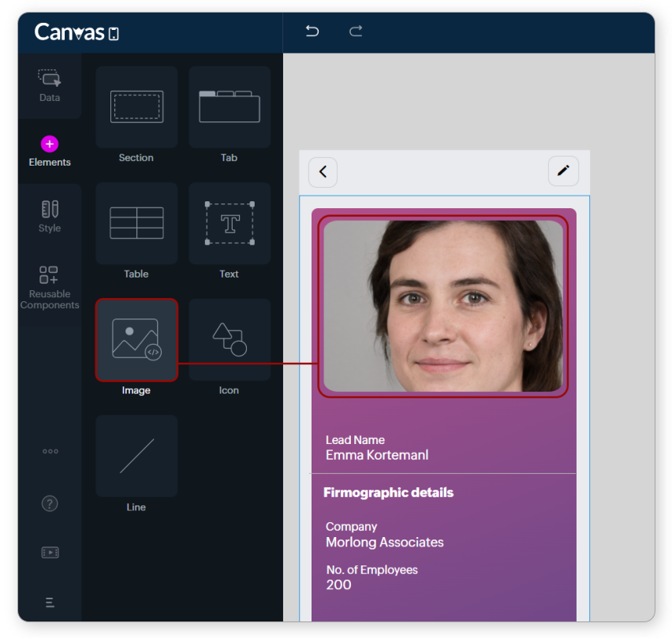Open the video tutorial icon in sidebar

[x=50, y=553]
